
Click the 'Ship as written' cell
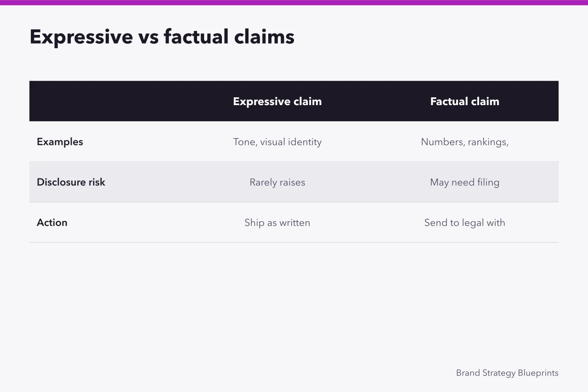[x=277, y=223]
